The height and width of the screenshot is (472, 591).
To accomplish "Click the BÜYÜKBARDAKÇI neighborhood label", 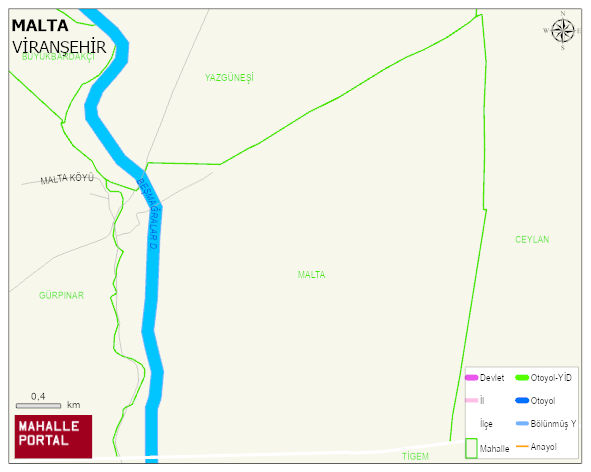I will [x=58, y=57].
